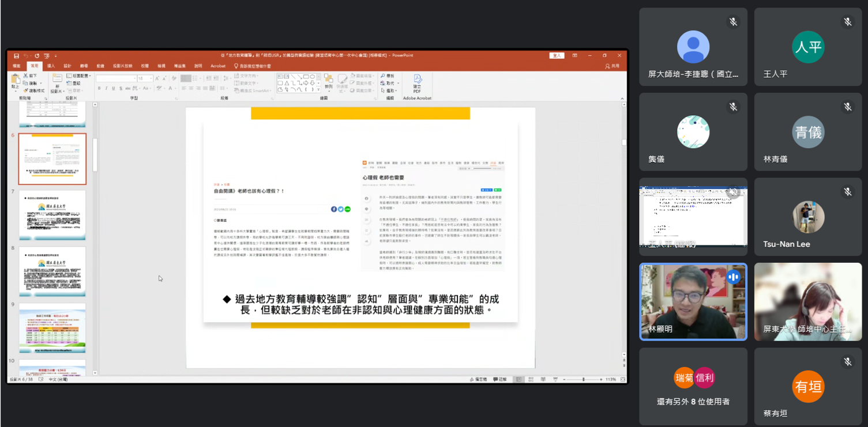The image size is (868, 427).
Task: Select slide 7 thumbnail in slide panel
Action: point(52,216)
